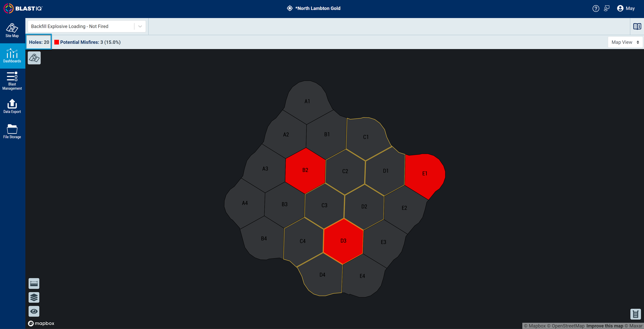Select hole A2 on the map

point(286,135)
